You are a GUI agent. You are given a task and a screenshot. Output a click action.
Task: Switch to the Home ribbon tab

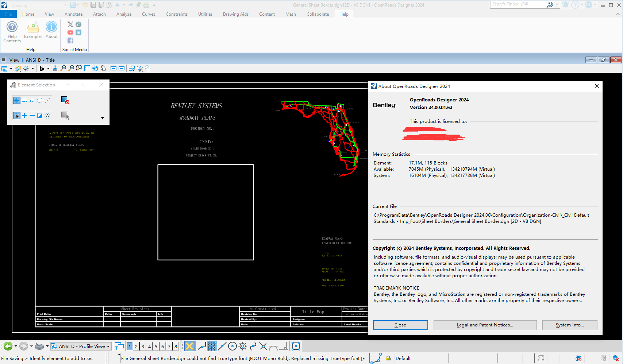click(28, 14)
